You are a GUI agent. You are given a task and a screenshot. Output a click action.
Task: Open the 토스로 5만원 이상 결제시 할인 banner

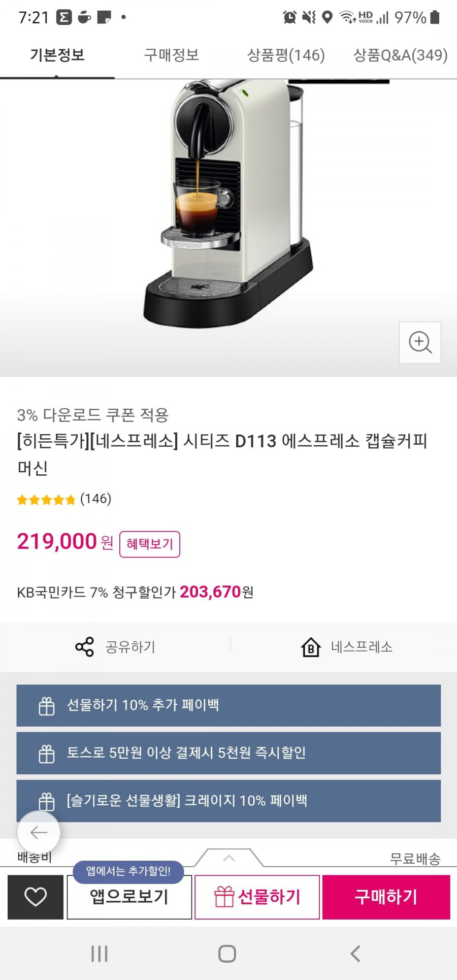(x=228, y=753)
